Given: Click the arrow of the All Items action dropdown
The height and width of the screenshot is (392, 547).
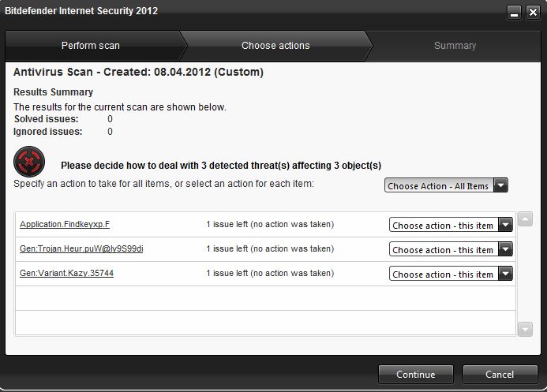Looking at the screenshot, I should click(500, 185).
